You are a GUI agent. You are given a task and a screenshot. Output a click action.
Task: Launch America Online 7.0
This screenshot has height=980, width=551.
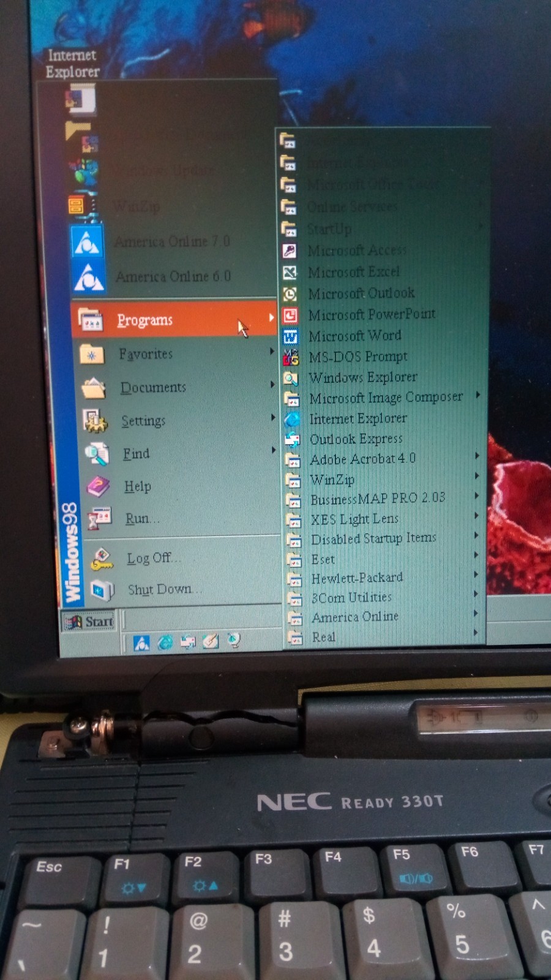pyautogui.click(x=174, y=241)
